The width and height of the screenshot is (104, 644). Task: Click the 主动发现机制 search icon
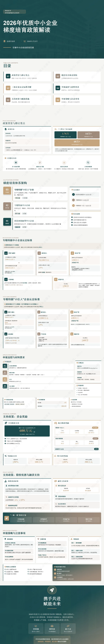coord(88,162)
